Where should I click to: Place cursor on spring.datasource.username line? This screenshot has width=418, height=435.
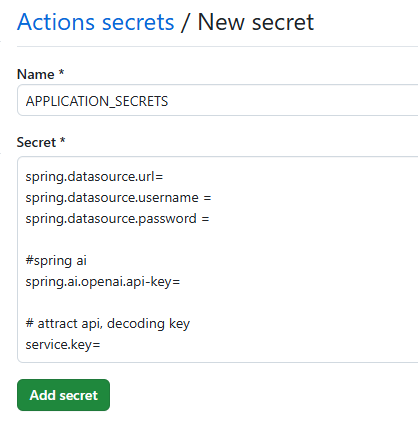(x=118, y=198)
